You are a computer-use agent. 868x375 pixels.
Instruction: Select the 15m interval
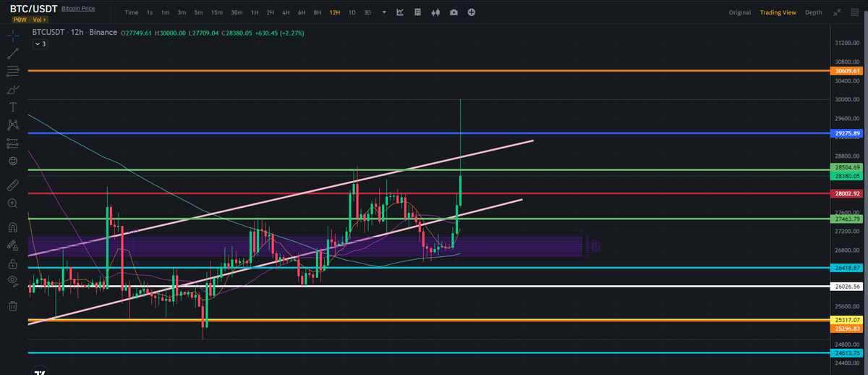pyautogui.click(x=217, y=12)
